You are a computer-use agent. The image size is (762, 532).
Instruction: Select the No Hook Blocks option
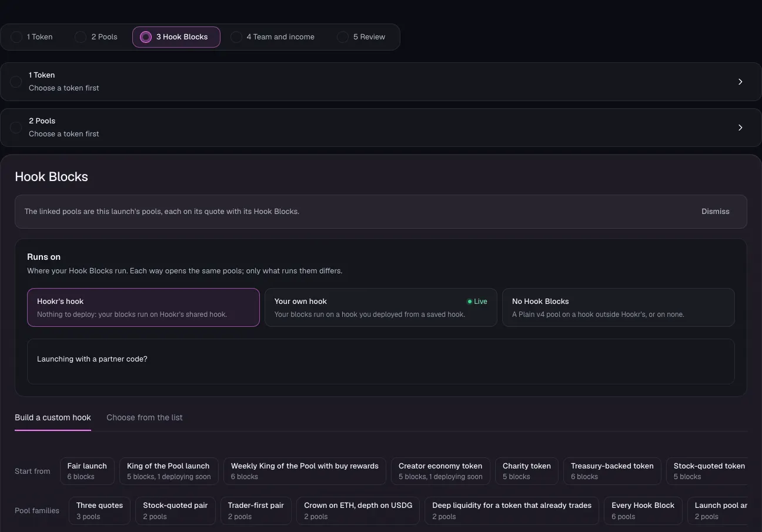click(x=619, y=307)
